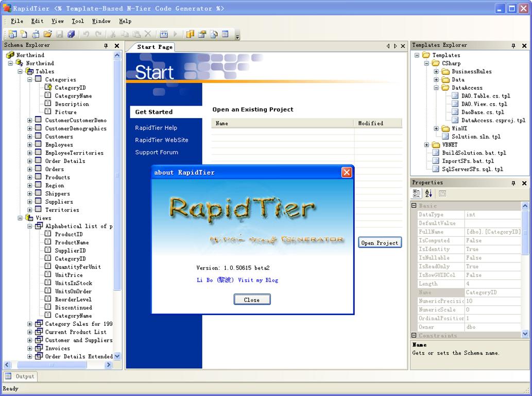Click the yellow folder window toolbar icon

pos(202,34)
